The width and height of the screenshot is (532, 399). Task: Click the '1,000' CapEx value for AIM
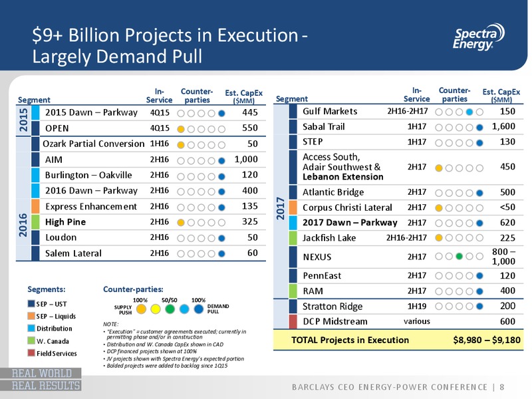pyautogui.click(x=246, y=160)
